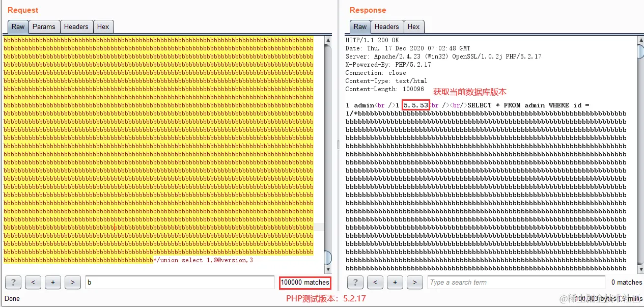
Task: Click the 0 matches counter
Action: (627, 282)
